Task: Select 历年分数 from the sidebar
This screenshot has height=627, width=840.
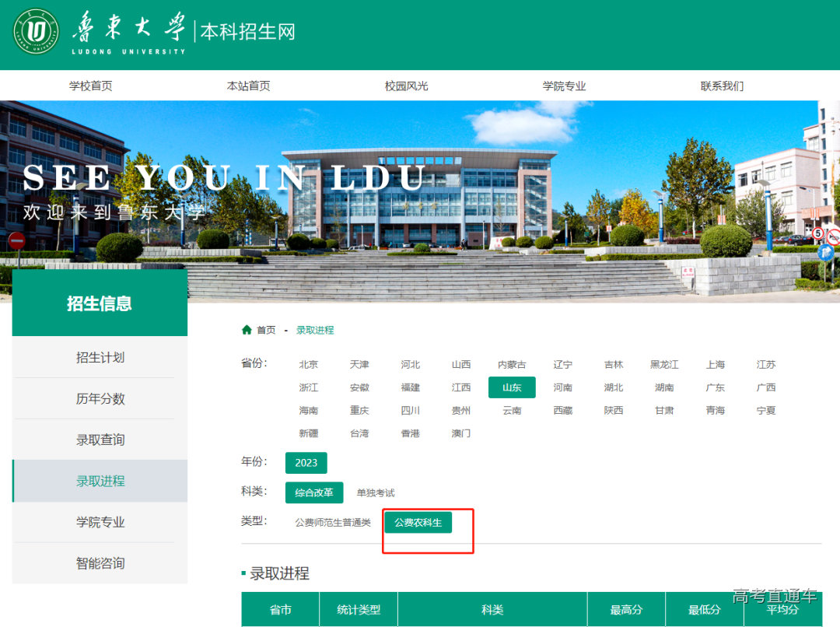Action: pyautogui.click(x=100, y=398)
